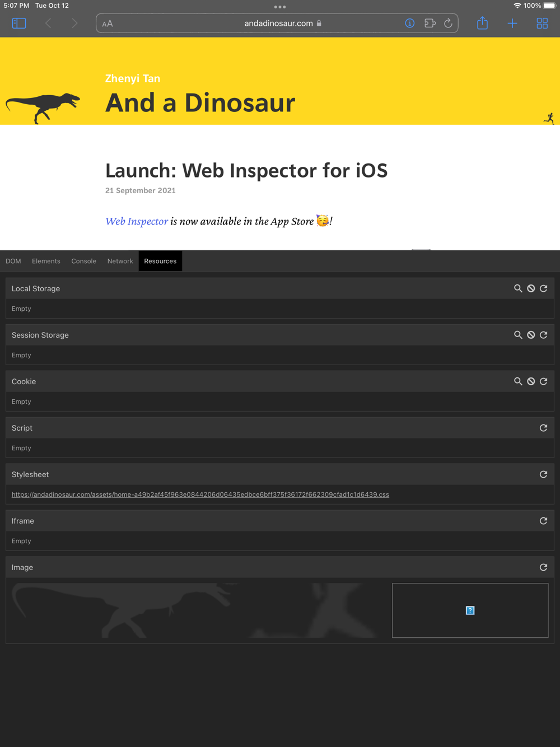
Task: Tap the battery status indicator
Action: tap(549, 6)
